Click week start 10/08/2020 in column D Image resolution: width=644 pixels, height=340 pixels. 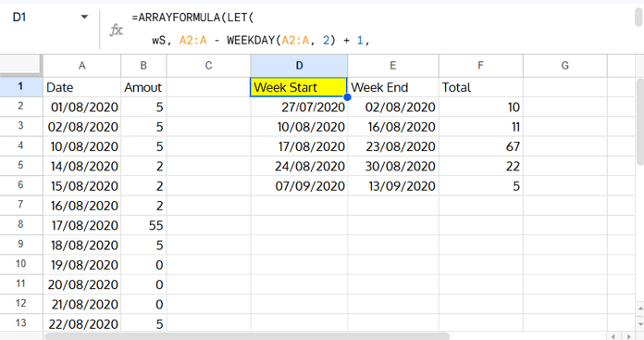click(299, 127)
